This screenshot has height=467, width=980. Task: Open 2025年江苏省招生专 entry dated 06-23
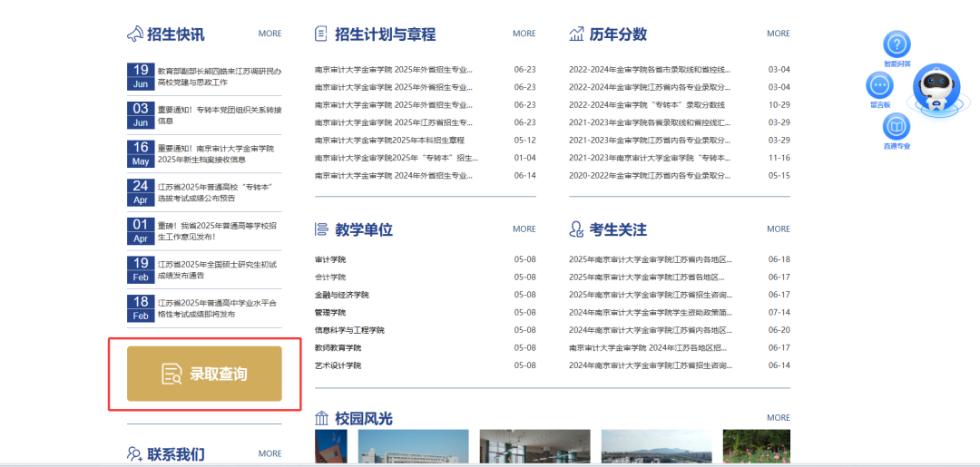click(394, 122)
